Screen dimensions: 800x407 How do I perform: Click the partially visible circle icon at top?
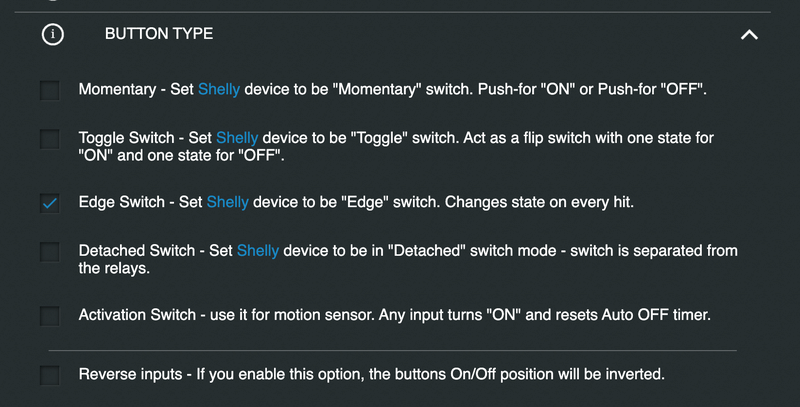(x=52, y=3)
